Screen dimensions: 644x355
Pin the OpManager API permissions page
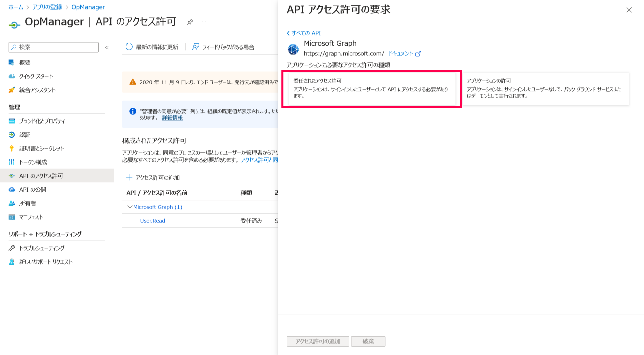[x=189, y=22]
